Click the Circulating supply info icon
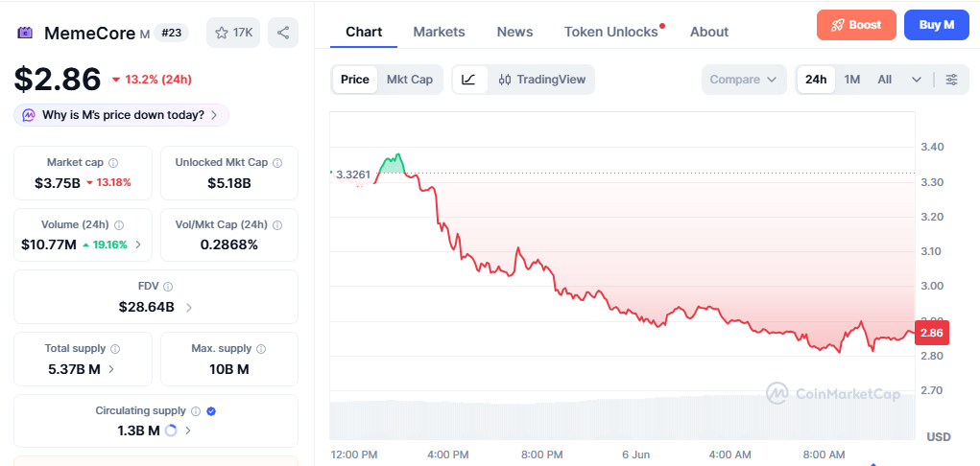Screen dimensions: 980x466 coord(196,411)
